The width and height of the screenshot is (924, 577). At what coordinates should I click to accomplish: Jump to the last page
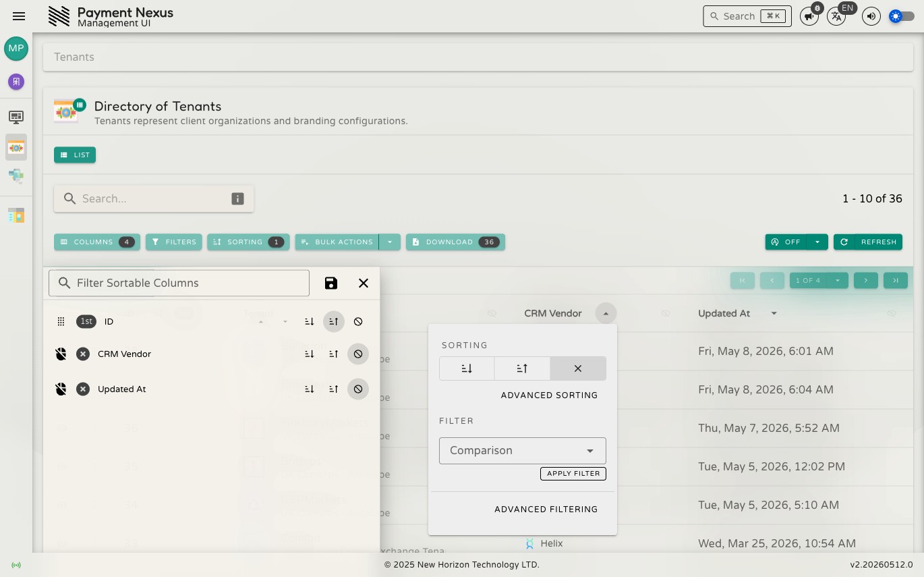[896, 280]
